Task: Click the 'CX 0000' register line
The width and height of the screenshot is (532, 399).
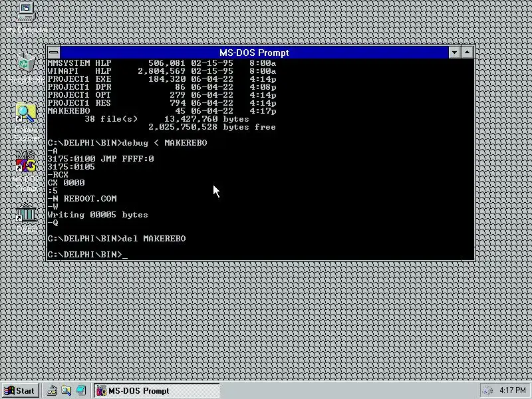Action: [x=66, y=183]
